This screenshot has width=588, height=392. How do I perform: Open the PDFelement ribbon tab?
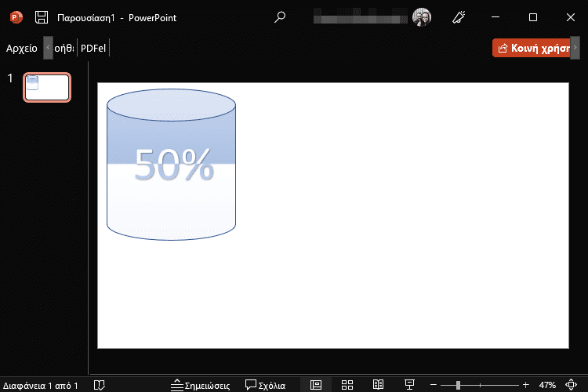tap(93, 48)
